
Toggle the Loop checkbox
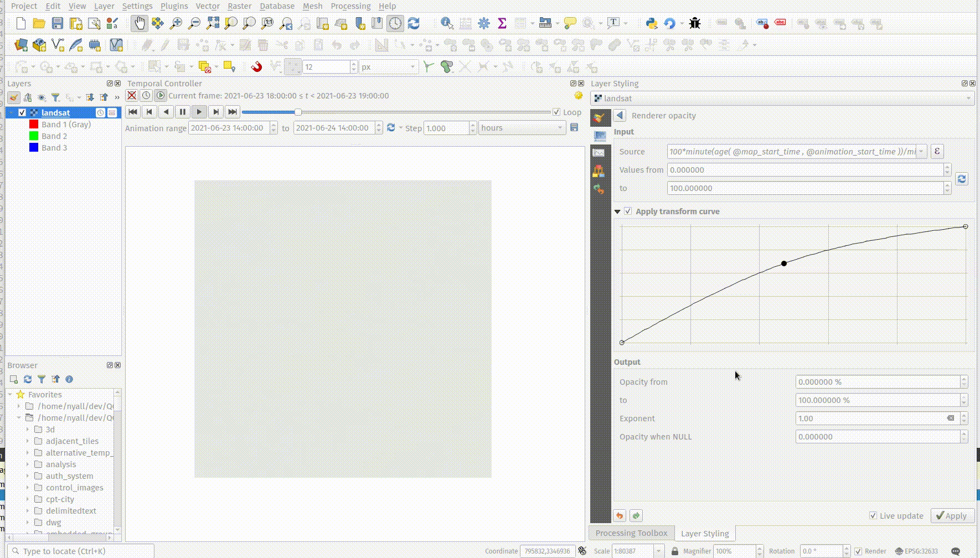(556, 112)
